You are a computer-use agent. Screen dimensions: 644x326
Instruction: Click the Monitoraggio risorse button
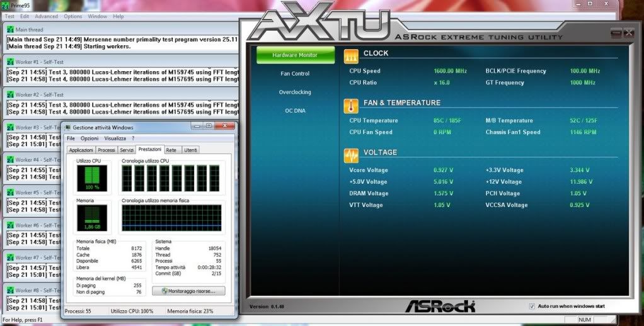coord(189,291)
